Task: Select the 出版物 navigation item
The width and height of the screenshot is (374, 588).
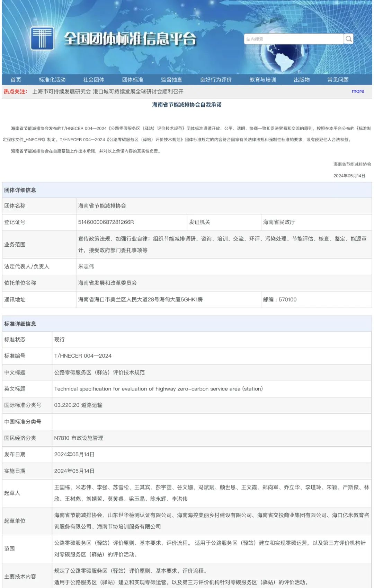Action: click(x=302, y=80)
